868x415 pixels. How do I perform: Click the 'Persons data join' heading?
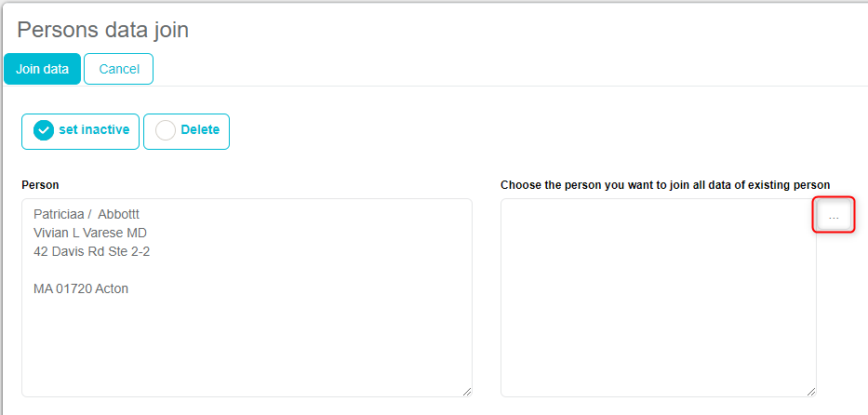[102, 30]
